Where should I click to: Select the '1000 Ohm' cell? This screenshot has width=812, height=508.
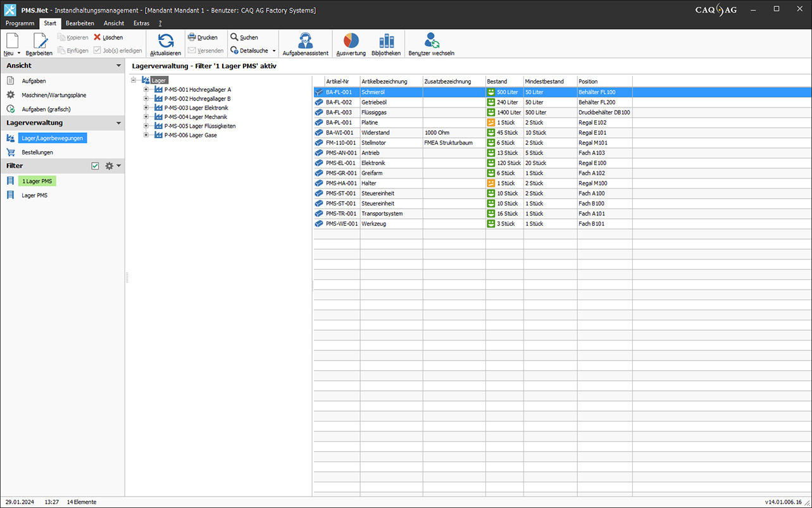point(454,133)
